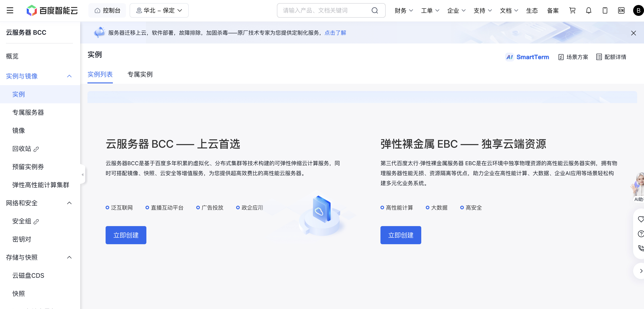Select 概览 in the sidebar
Viewport: 644px width, 309px height.
(x=12, y=56)
